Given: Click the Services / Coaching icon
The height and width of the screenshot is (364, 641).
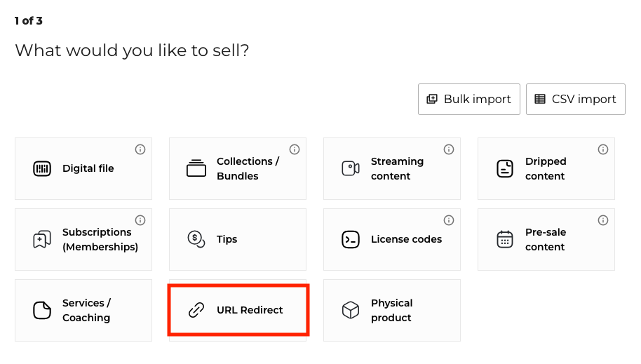Looking at the screenshot, I should (42, 310).
